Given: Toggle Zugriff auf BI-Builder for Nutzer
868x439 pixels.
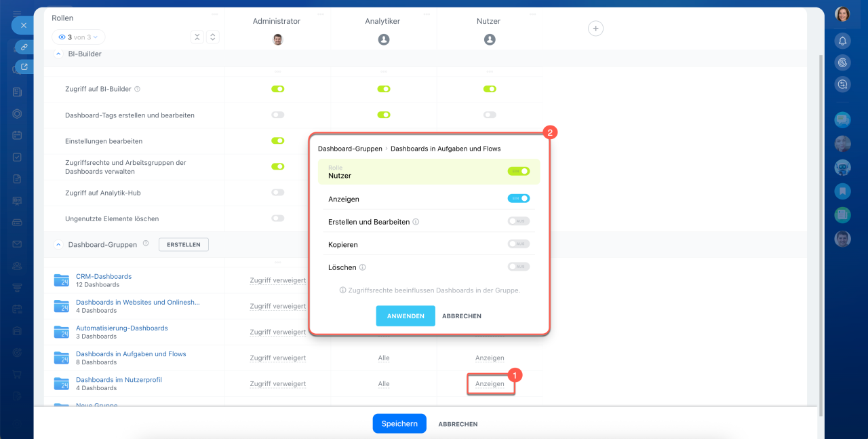Looking at the screenshot, I should point(490,89).
